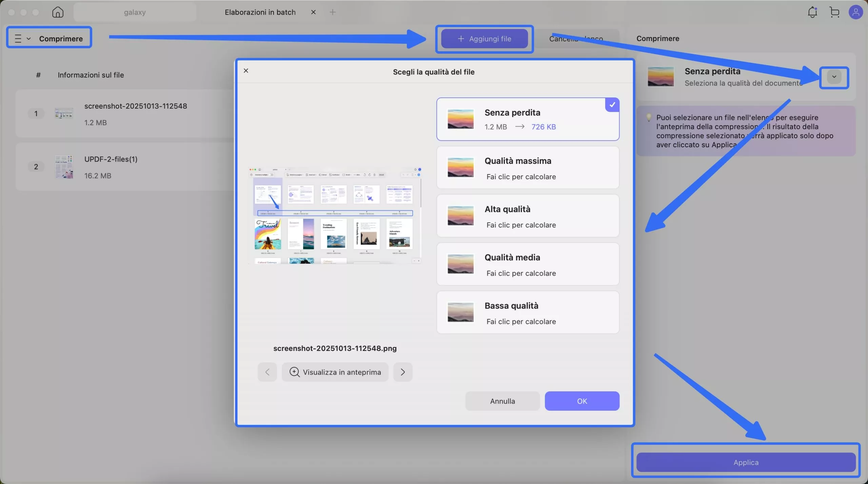868x484 pixels.
Task: Switch to the galaxy tab
Action: (x=135, y=12)
